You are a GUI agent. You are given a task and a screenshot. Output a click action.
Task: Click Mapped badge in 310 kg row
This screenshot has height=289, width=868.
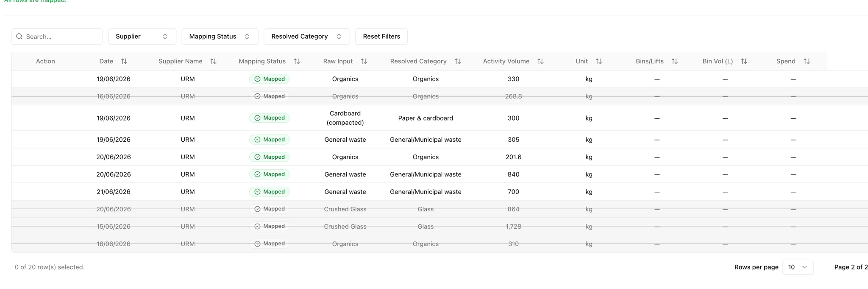[x=270, y=244]
